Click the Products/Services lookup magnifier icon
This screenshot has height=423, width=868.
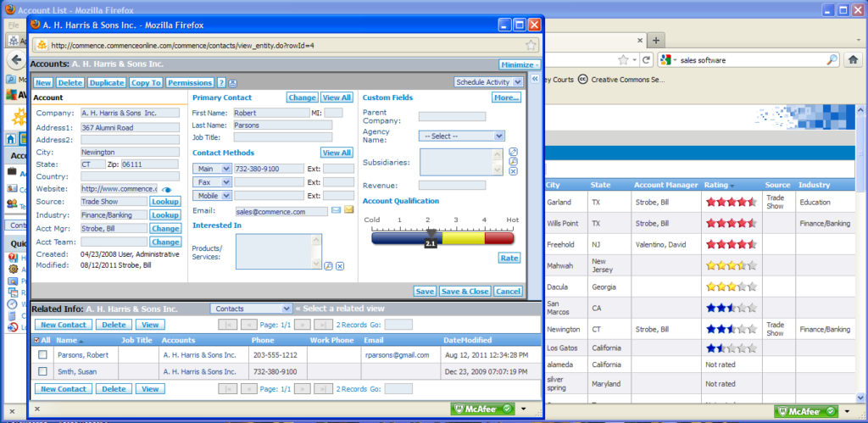(328, 266)
